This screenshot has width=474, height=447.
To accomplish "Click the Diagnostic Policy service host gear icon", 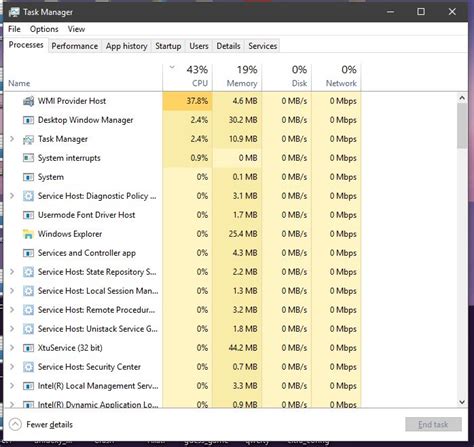I will tap(28, 196).
